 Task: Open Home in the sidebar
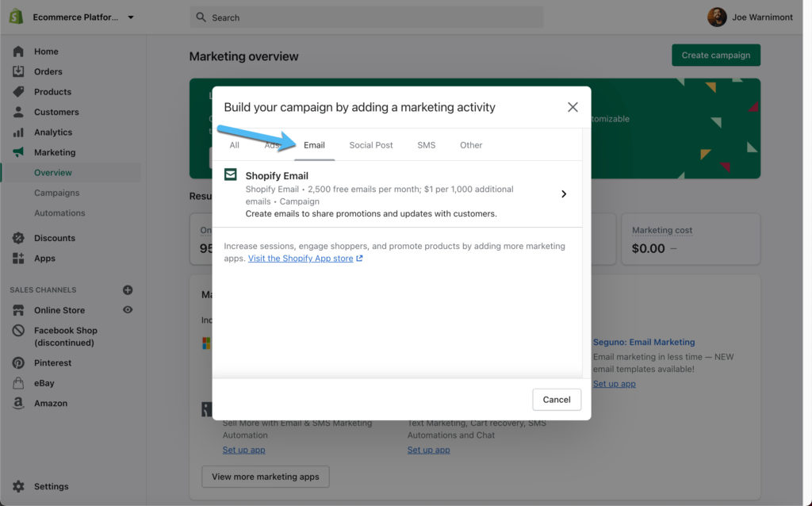(46, 52)
